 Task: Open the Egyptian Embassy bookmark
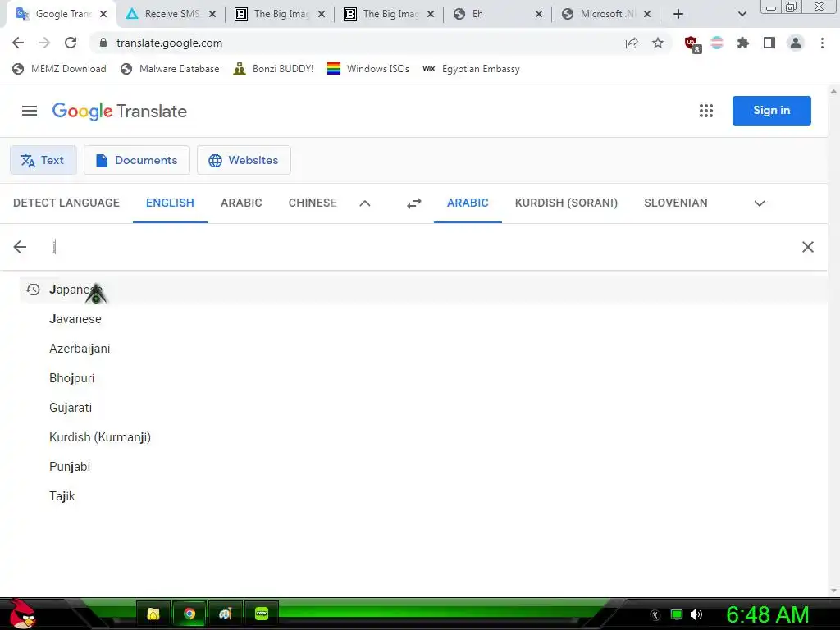pos(472,69)
